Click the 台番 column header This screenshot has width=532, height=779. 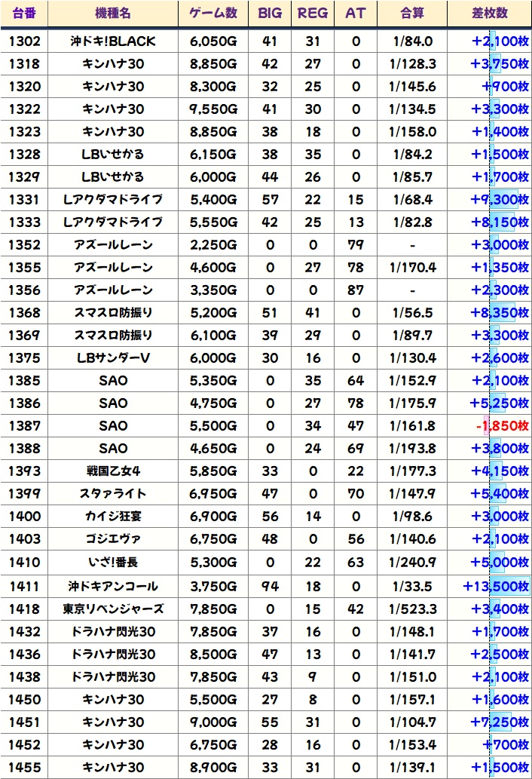[x=24, y=14]
